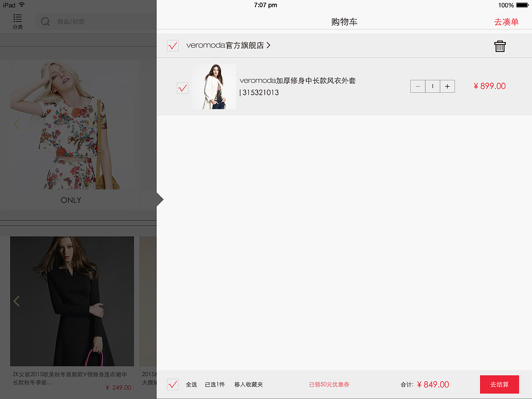This screenshot has height=399, width=532.
Task: Click the previous arrow on ONLY banner
Action: coord(17,124)
